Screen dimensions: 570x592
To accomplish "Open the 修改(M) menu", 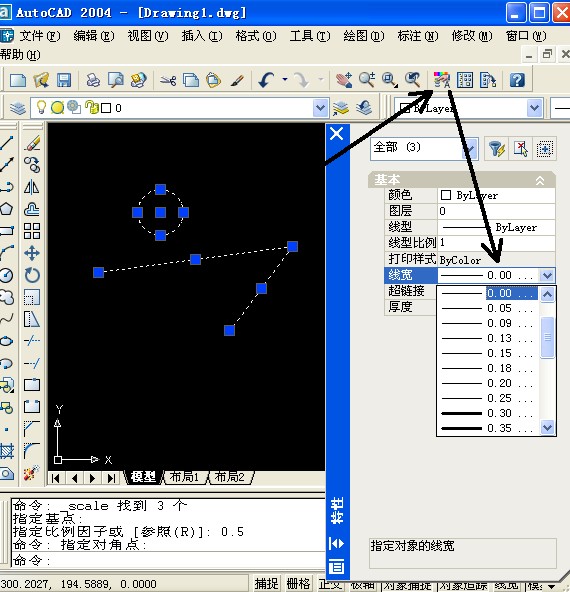I will click(472, 36).
